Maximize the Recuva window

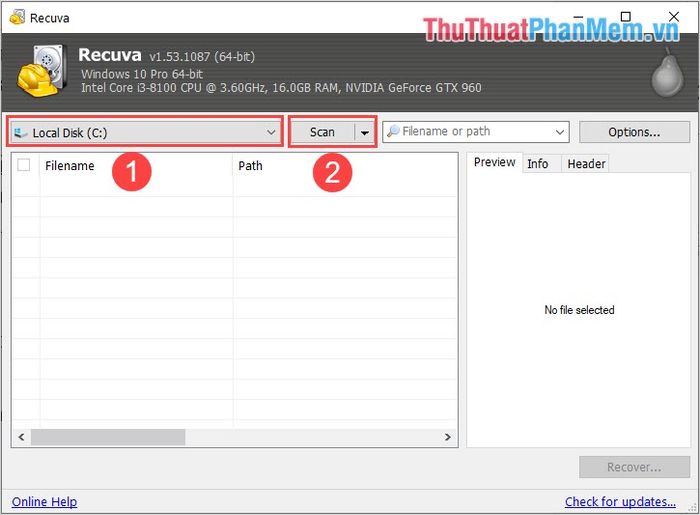[x=626, y=17]
